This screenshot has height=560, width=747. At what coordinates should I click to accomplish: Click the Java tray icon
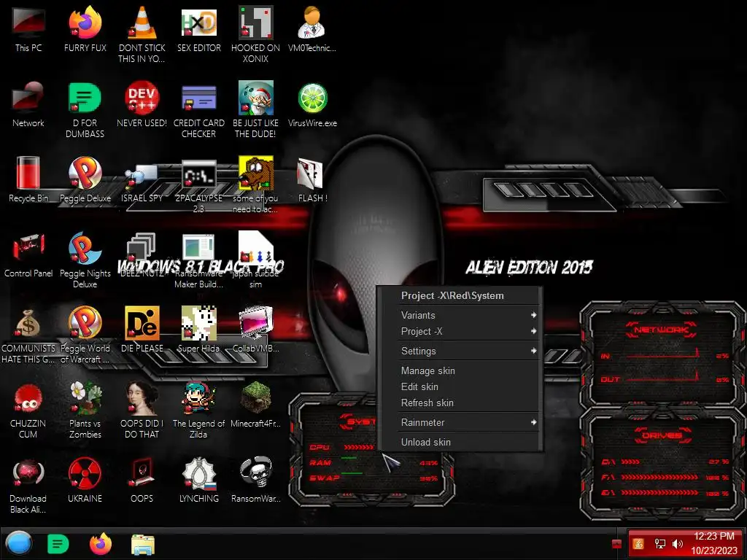(638, 543)
